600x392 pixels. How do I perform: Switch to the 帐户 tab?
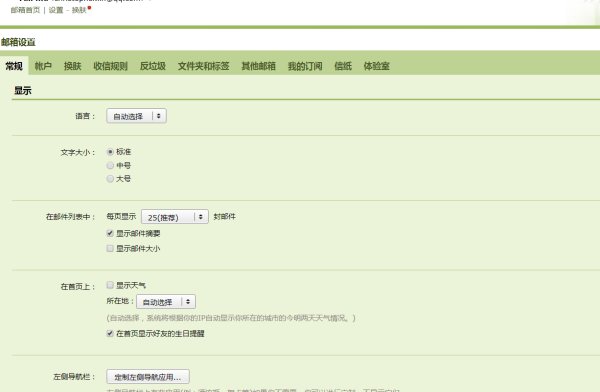[x=43, y=66]
